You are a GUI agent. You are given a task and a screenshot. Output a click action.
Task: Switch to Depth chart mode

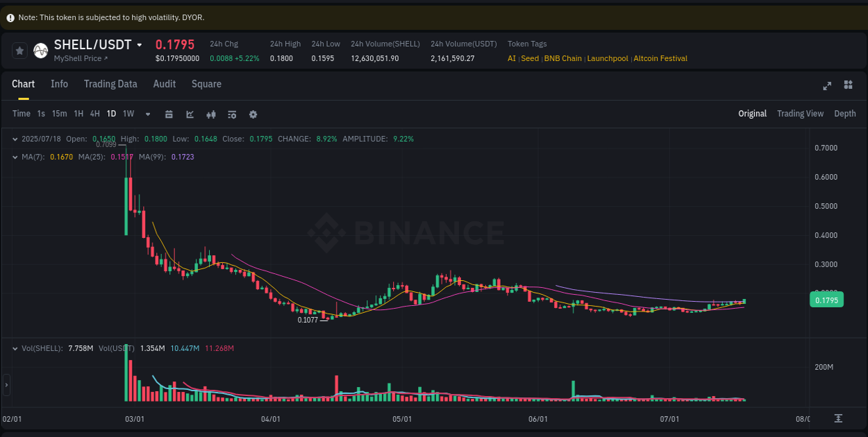point(845,113)
